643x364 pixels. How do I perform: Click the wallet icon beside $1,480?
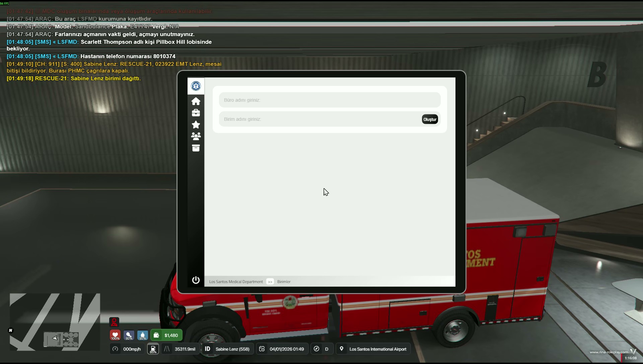tap(156, 335)
